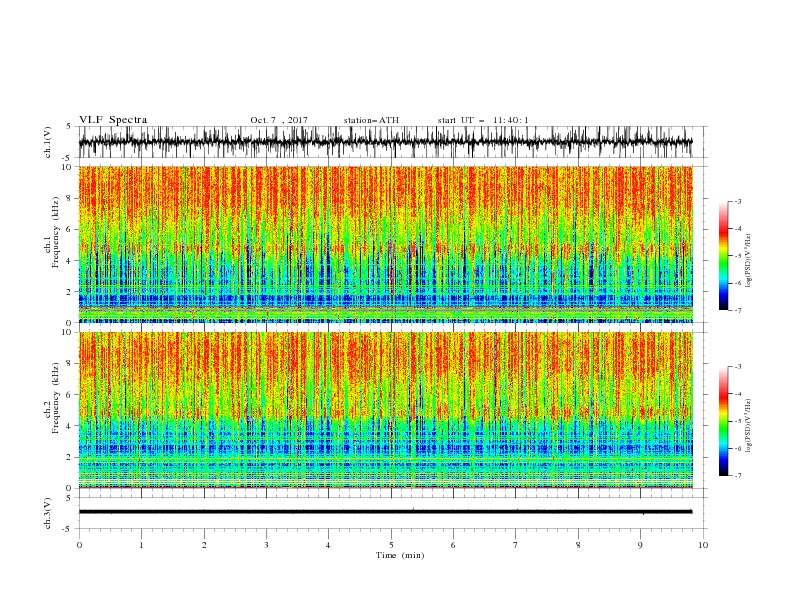This screenshot has width=792, height=612.
Task: Click the ch.3 flat waveform trace
Action: pyautogui.click(x=385, y=512)
